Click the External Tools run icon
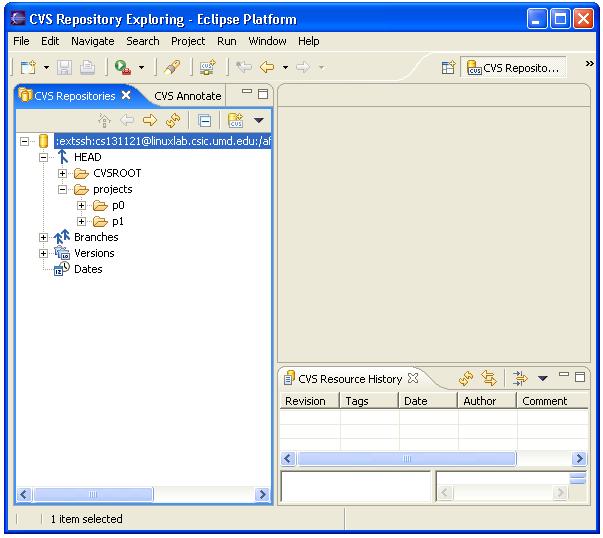 tap(123, 67)
